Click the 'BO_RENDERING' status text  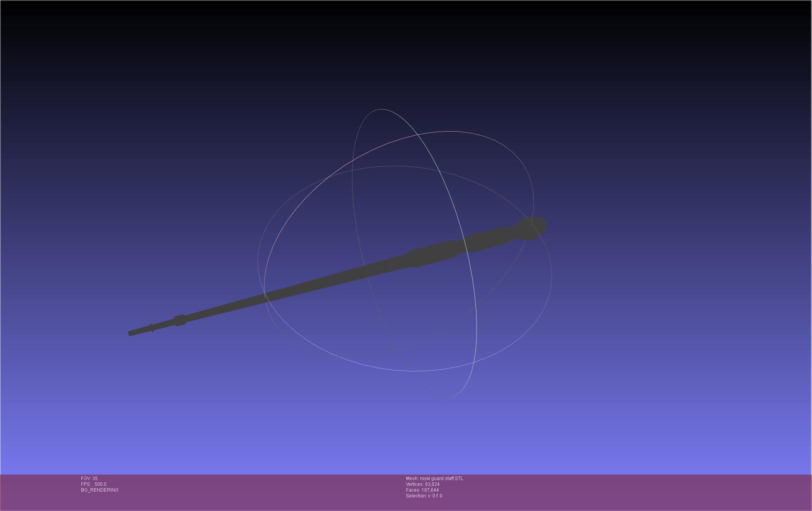pyautogui.click(x=100, y=490)
